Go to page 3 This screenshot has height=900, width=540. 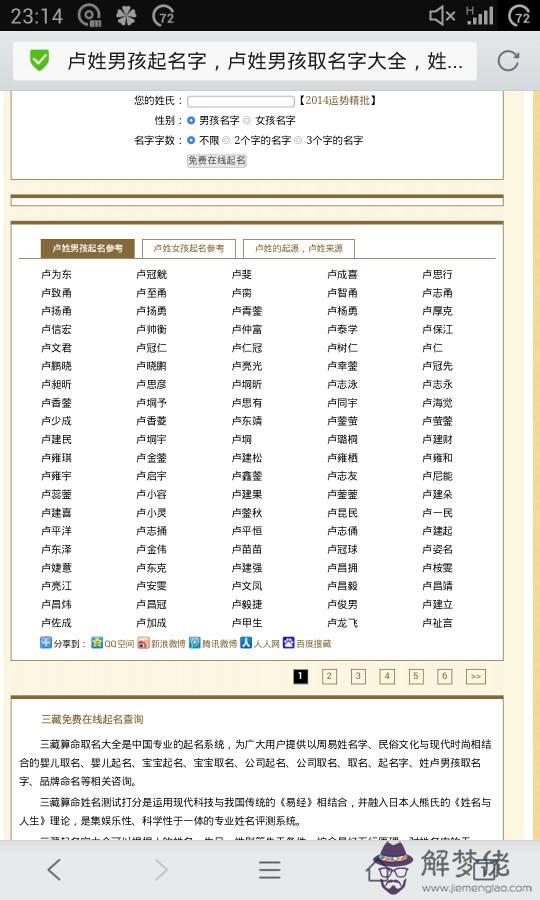[358, 676]
